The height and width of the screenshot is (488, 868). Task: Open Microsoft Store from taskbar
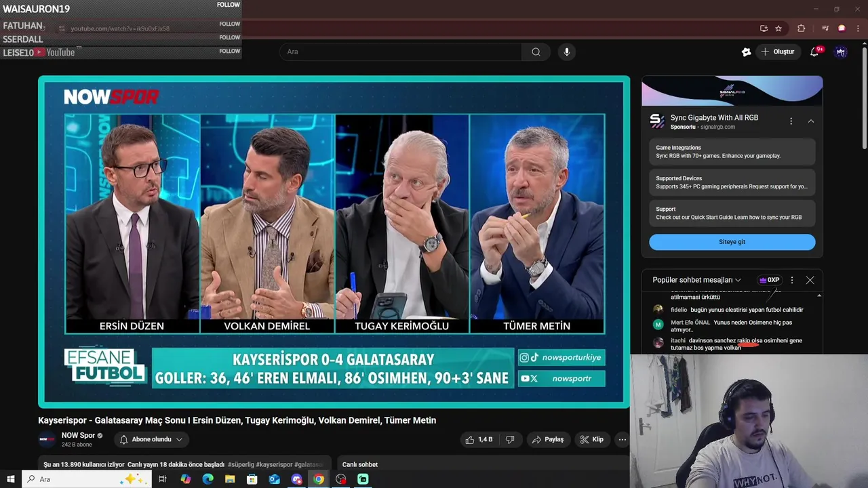[252, 479]
